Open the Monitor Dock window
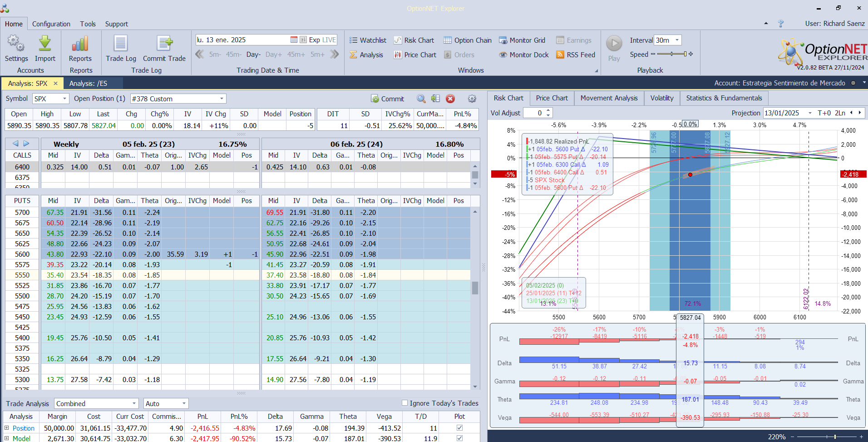Image resolution: width=868 pixels, height=442 pixels. 524,55
